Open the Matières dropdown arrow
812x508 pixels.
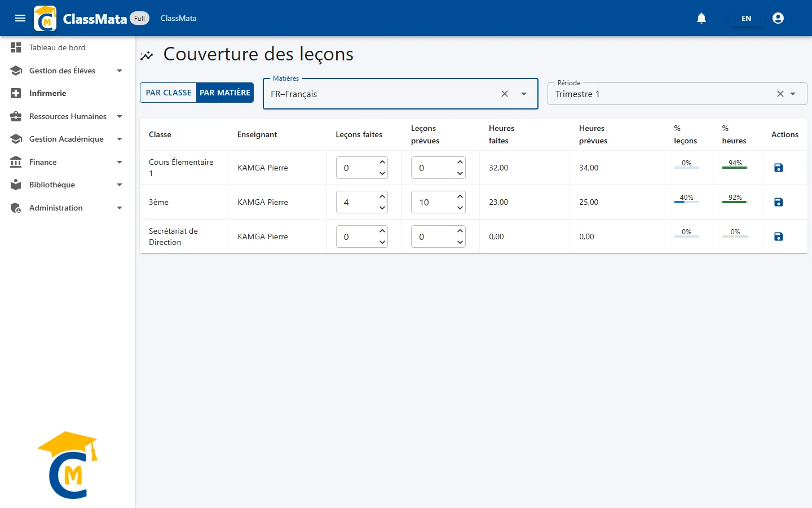[524, 94]
